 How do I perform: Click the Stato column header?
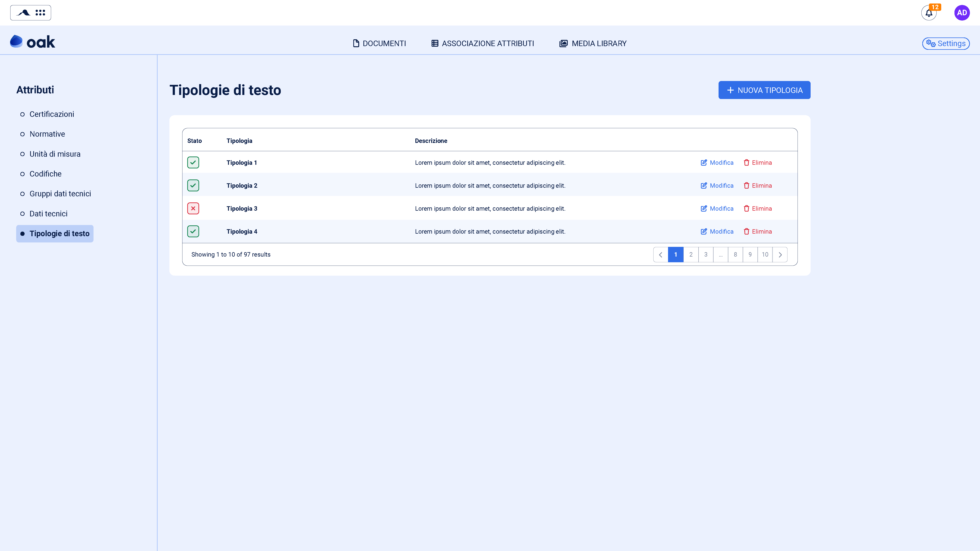click(x=194, y=141)
